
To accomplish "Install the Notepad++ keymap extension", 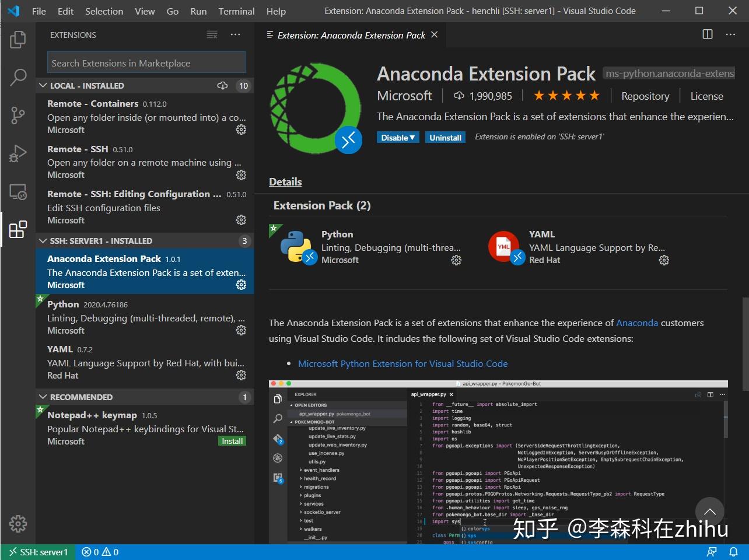I will 232,440.
